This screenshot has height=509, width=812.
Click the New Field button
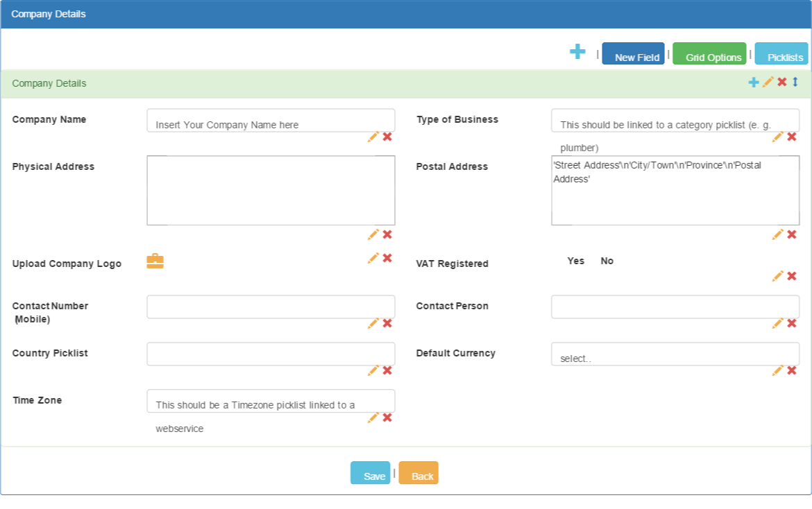634,53
